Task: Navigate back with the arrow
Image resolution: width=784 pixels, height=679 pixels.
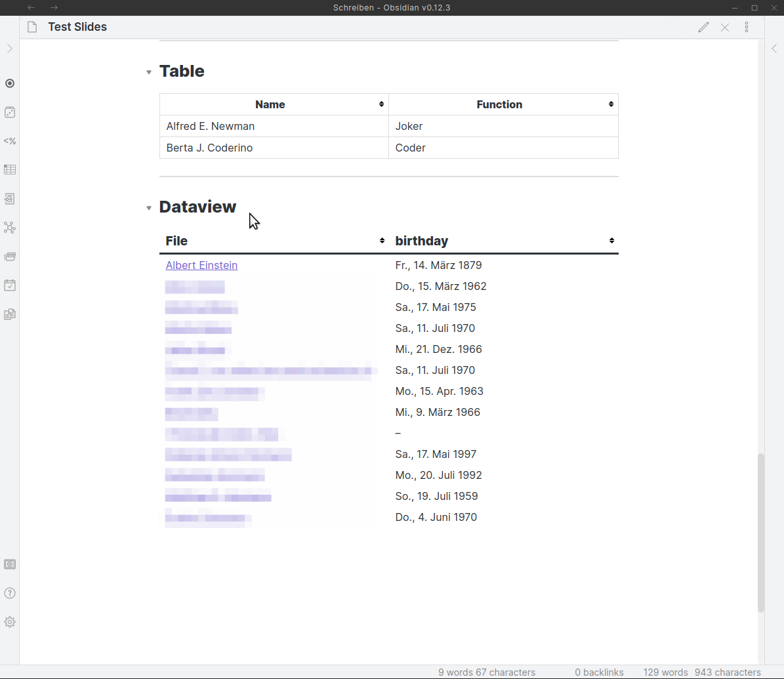Action: tap(31, 7)
